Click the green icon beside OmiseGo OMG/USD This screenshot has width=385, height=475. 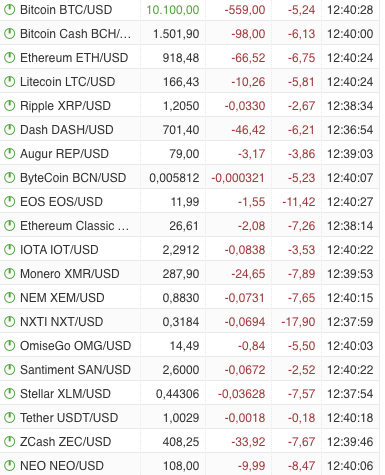click(9, 345)
